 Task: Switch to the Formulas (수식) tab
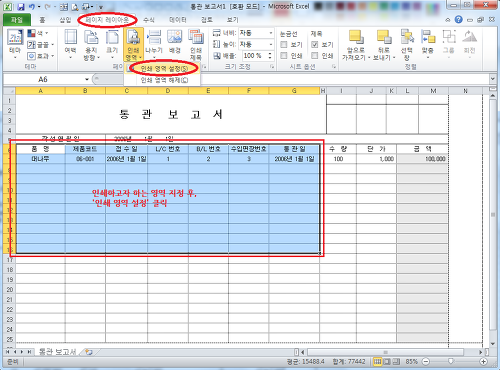(149, 20)
